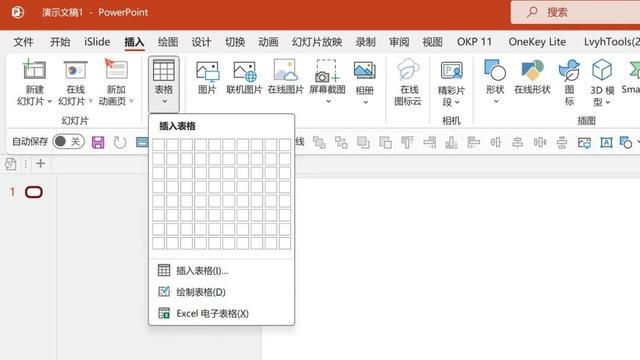Select slide 1 thumbnail

[34, 192]
